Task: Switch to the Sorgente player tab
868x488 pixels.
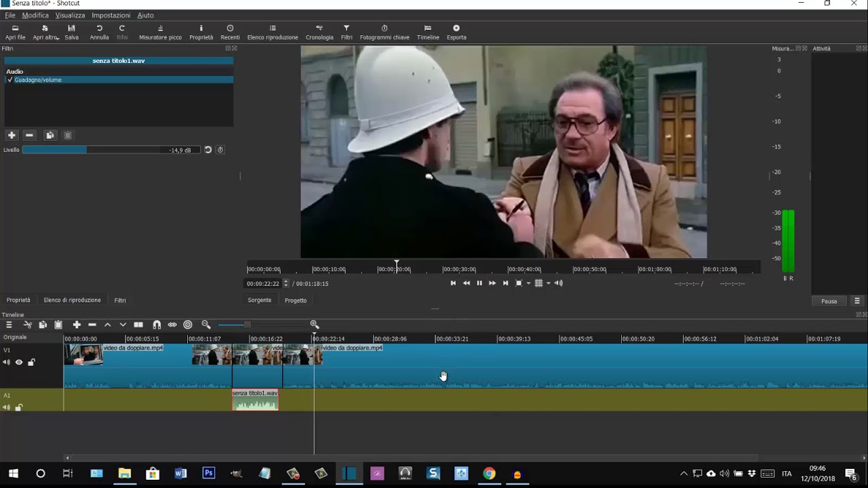Action: coord(259,300)
